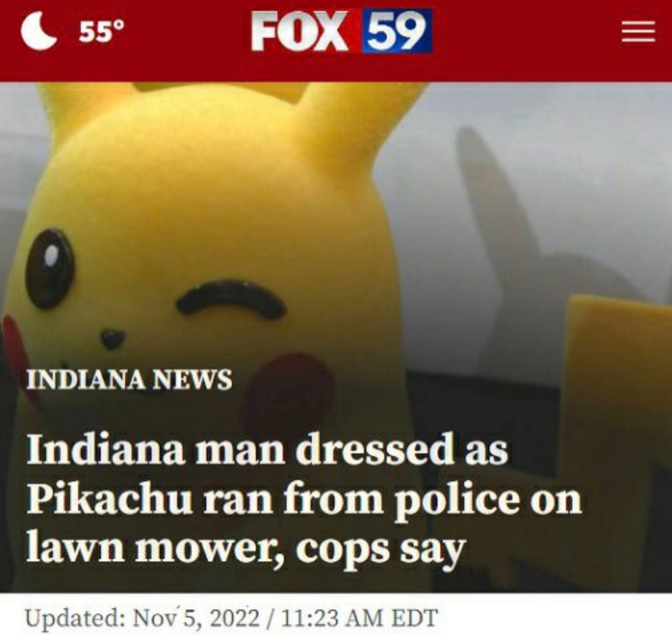Click Pikachu's open round black eye
This screenshot has width=672, height=635.
click(50, 268)
